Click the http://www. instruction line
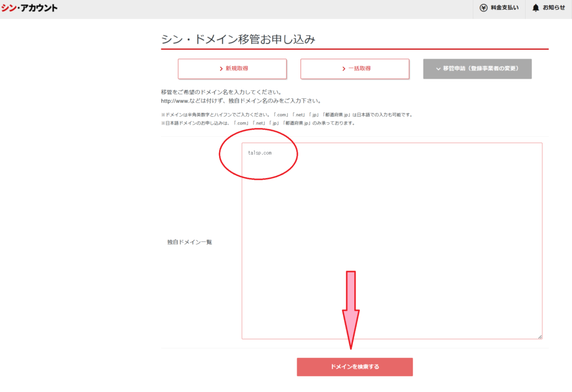 pyautogui.click(x=241, y=101)
